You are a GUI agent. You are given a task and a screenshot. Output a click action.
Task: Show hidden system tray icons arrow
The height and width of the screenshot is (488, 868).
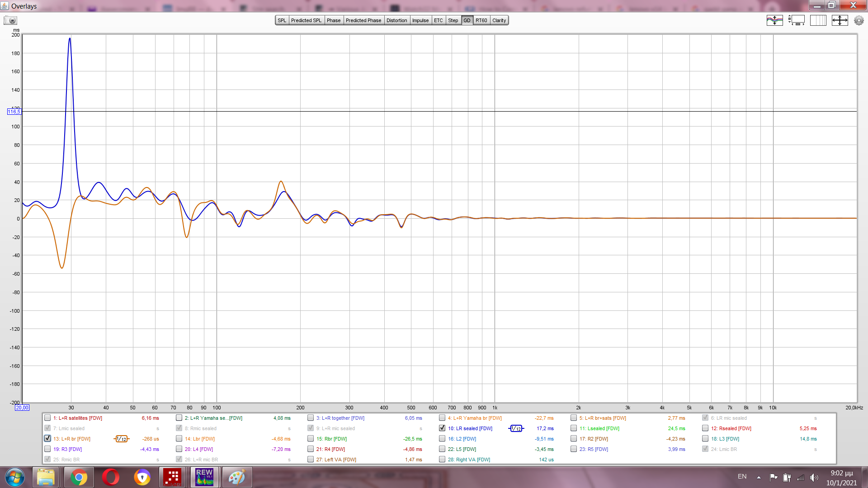(x=759, y=477)
